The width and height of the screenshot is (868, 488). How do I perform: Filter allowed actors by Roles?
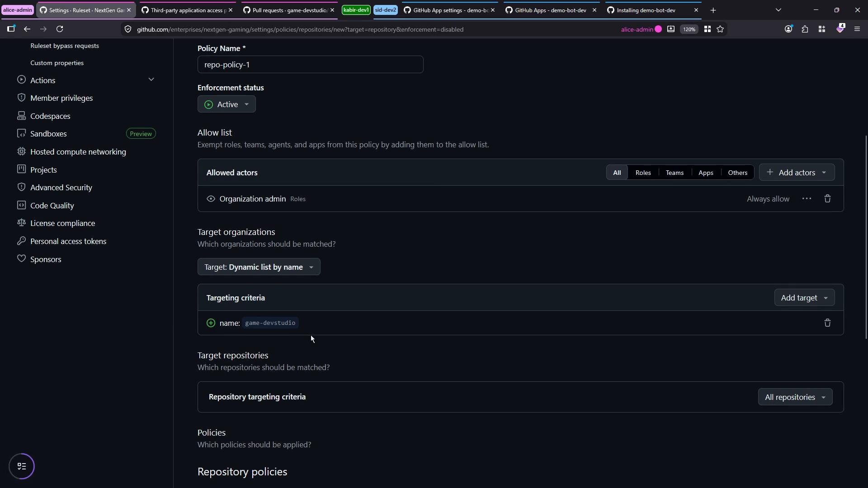coord(643,173)
